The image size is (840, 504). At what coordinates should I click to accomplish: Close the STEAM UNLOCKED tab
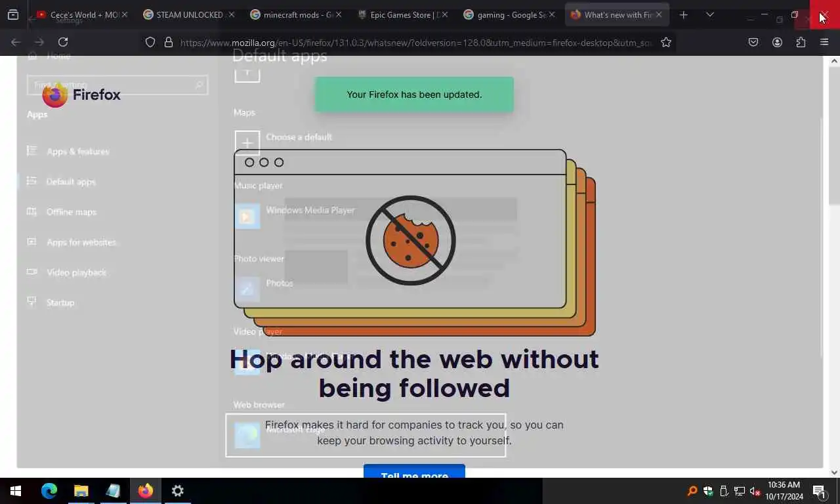(230, 14)
